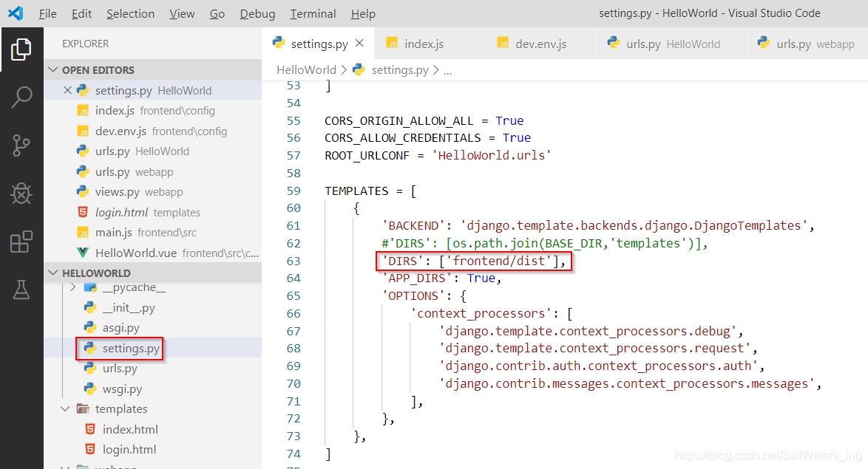Expand the __pycache__ folder

pyautogui.click(x=73, y=287)
